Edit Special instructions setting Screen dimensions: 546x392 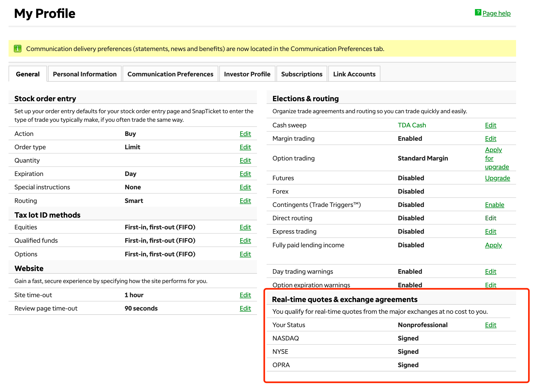pyautogui.click(x=245, y=187)
